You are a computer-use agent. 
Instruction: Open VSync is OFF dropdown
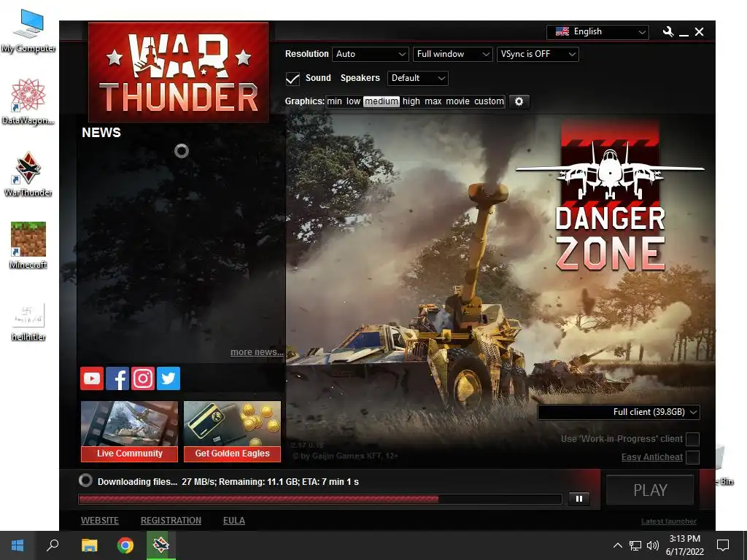click(x=538, y=54)
